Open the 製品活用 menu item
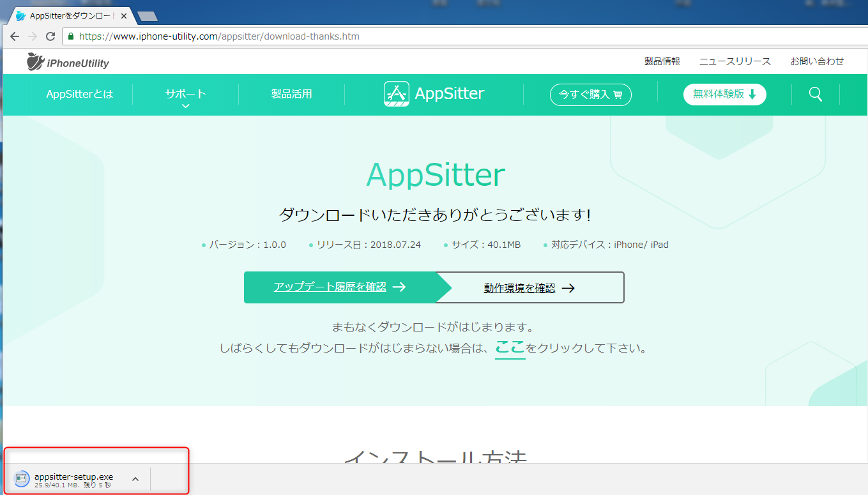 pos(292,94)
